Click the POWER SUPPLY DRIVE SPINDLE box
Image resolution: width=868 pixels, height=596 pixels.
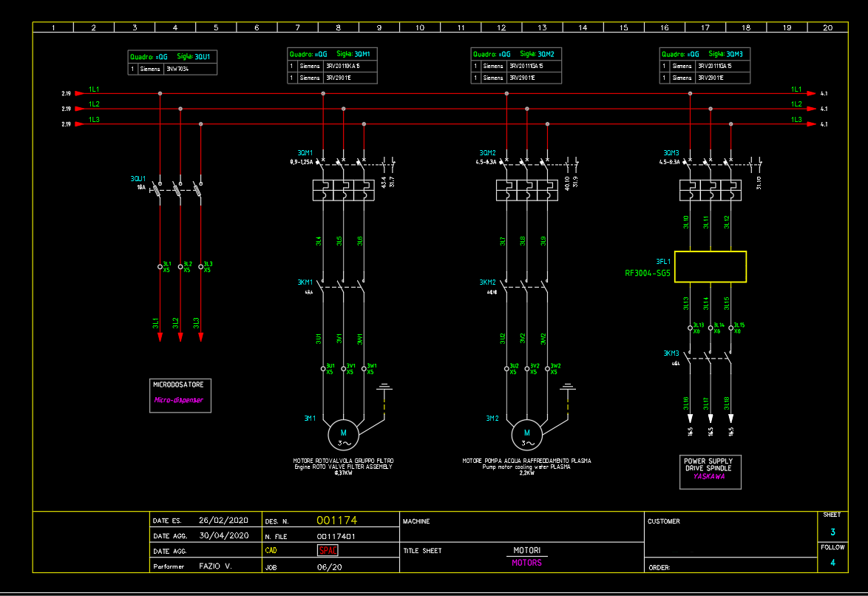click(x=711, y=472)
